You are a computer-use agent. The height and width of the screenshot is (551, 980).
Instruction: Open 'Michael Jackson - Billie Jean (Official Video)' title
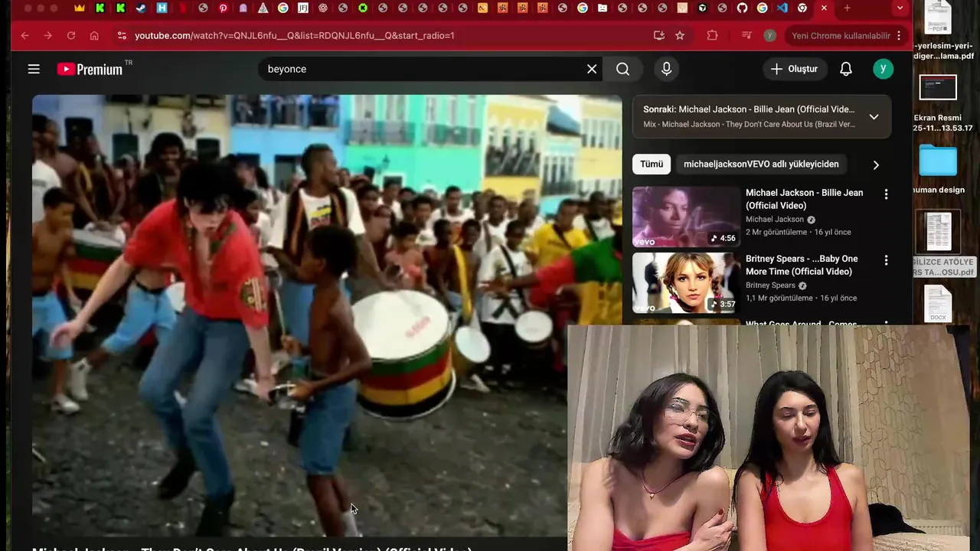[805, 199]
